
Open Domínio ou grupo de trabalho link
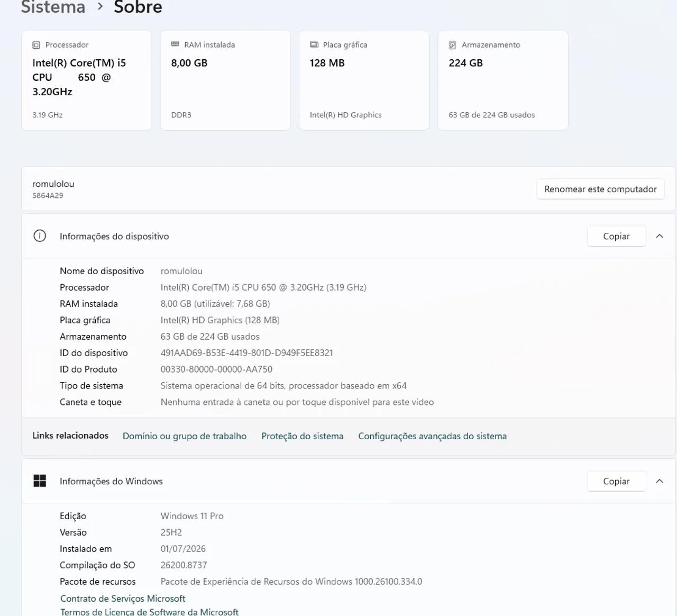tap(185, 436)
